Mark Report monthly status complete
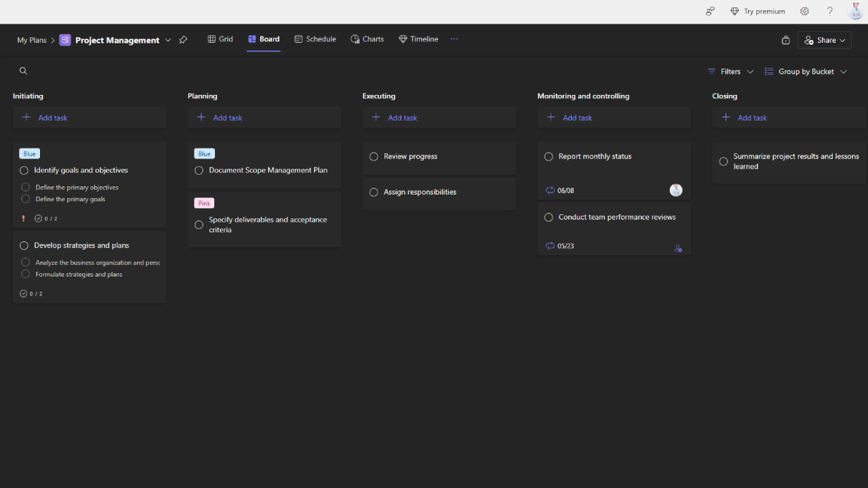868x488 pixels. tap(549, 157)
